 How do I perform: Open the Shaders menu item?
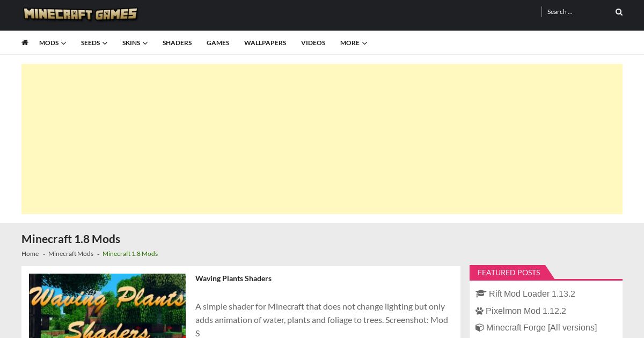[177, 43]
